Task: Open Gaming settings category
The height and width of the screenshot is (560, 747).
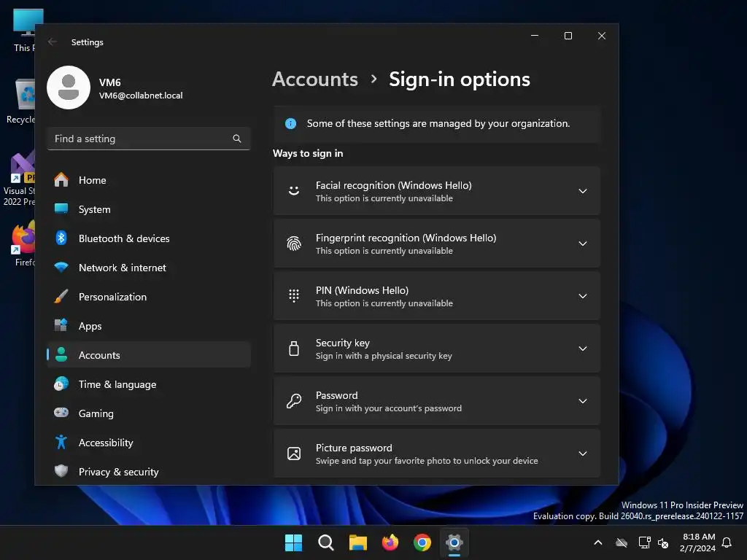Action: [149, 413]
